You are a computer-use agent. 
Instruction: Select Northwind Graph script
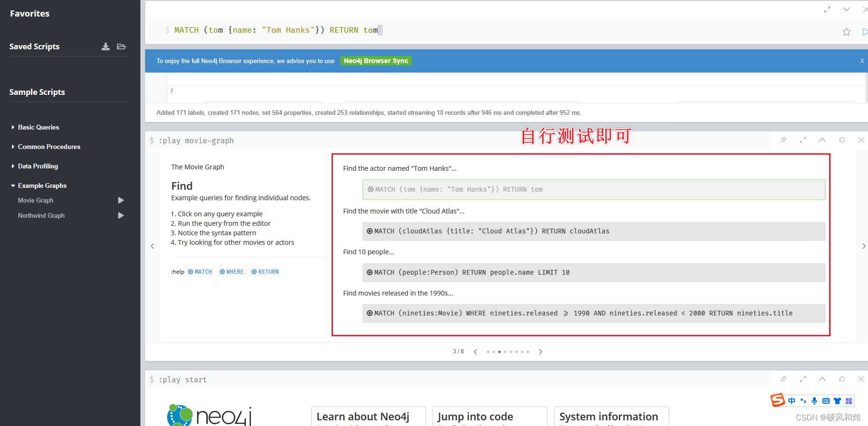(x=41, y=215)
